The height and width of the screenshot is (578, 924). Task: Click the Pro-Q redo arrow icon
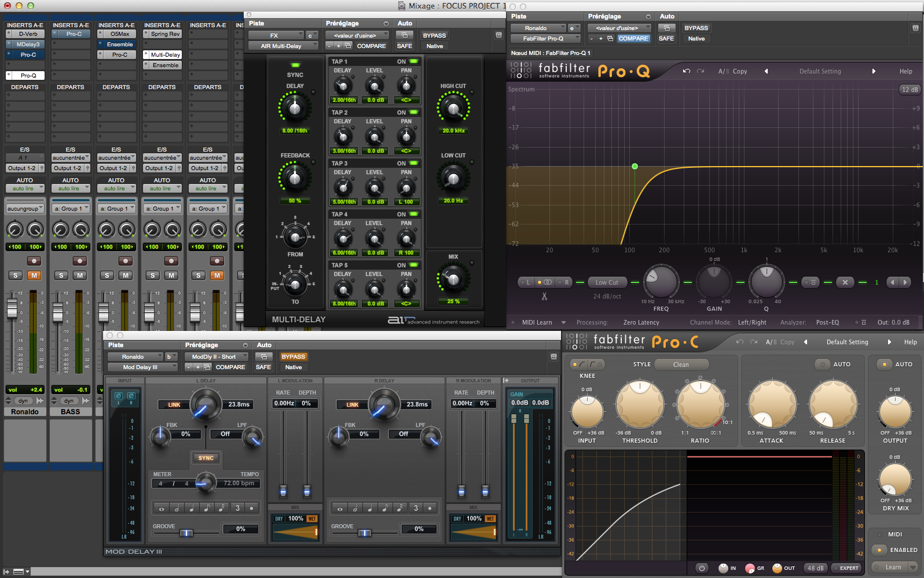pos(701,71)
